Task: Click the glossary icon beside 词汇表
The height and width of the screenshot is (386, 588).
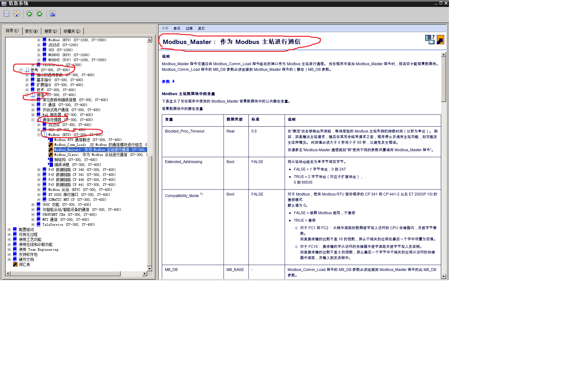Action: [x=15, y=264]
